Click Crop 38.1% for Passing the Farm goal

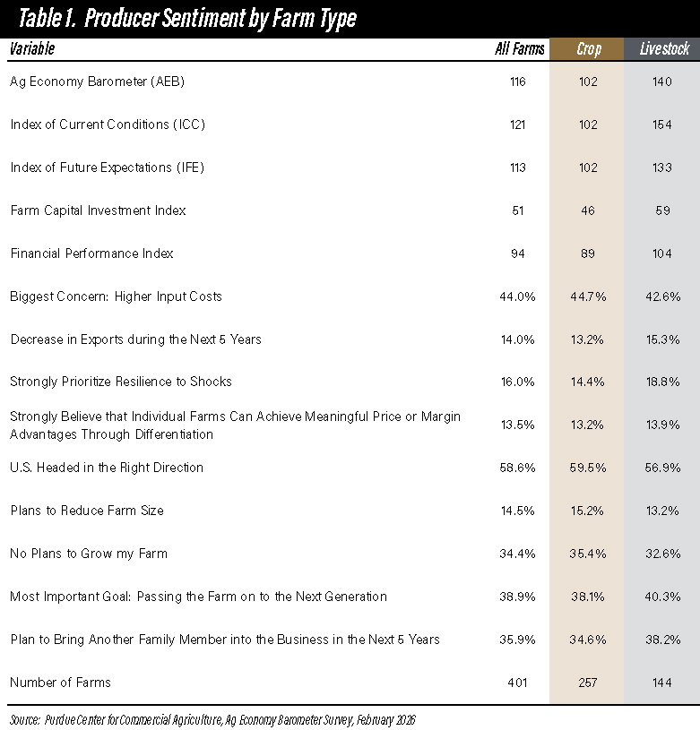point(587,597)
